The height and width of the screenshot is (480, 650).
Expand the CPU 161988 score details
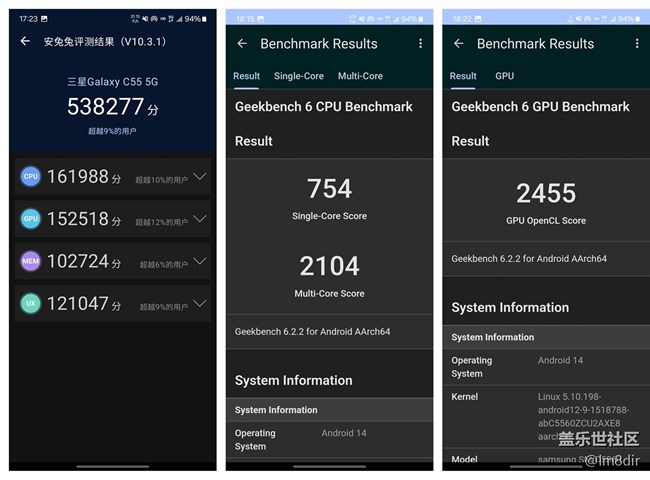200,177
